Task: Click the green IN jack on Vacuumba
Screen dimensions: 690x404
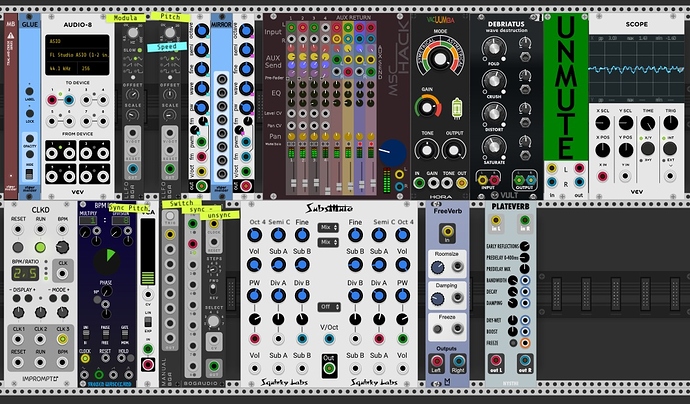Action: [419, 183]
